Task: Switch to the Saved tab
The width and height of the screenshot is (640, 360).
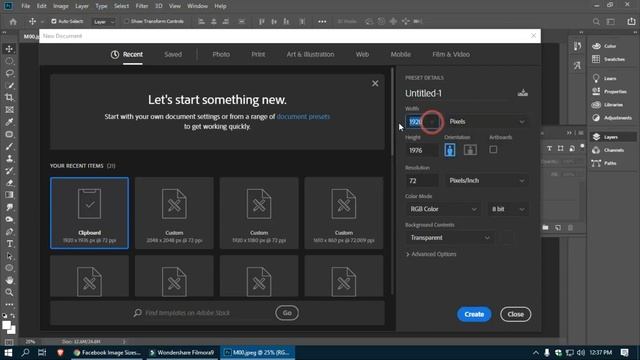Action: (173, 54)
